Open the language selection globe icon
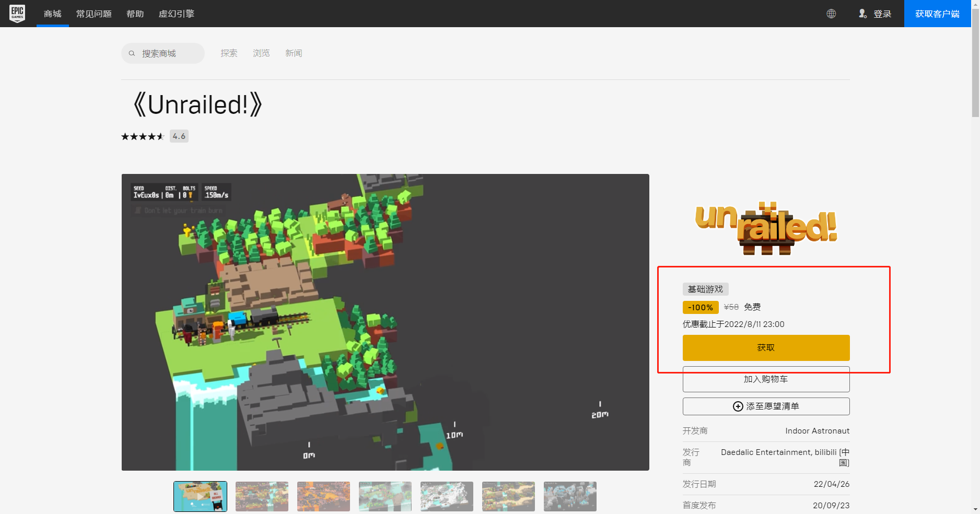The width and height of the screenshot is (980, 514). tap(832, 14)
